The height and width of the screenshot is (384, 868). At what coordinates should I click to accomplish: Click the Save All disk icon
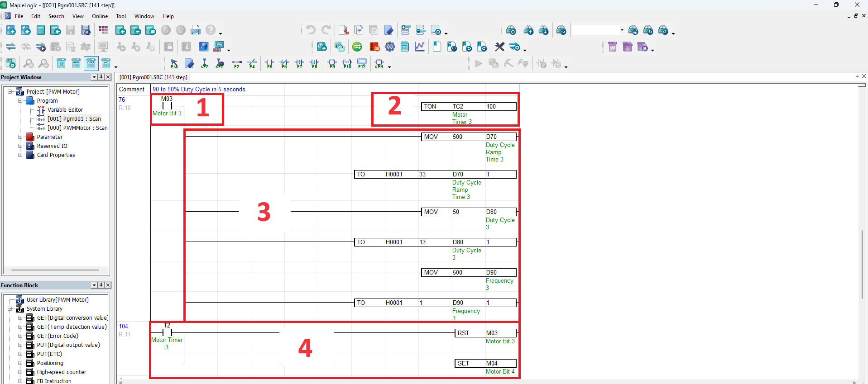[86, 30]
